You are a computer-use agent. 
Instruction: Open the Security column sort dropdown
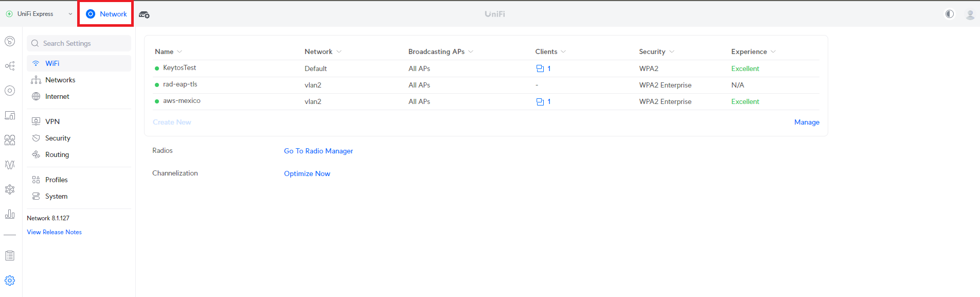click(x=672, y=52)
